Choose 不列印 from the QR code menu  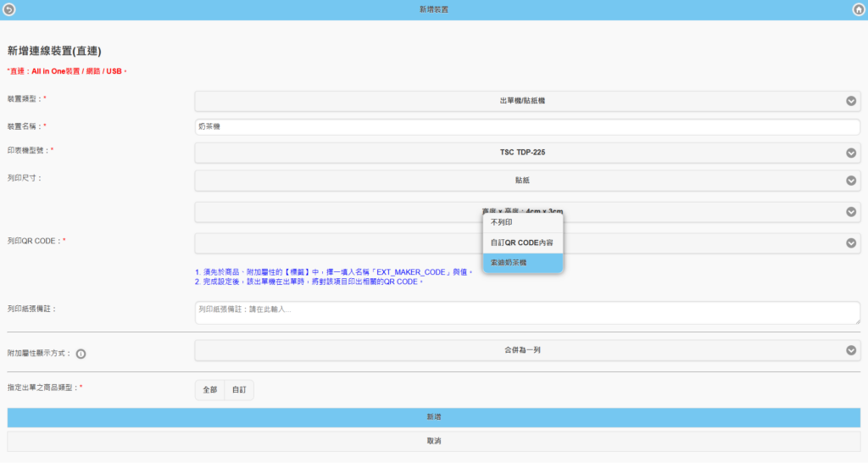point(522,223)
